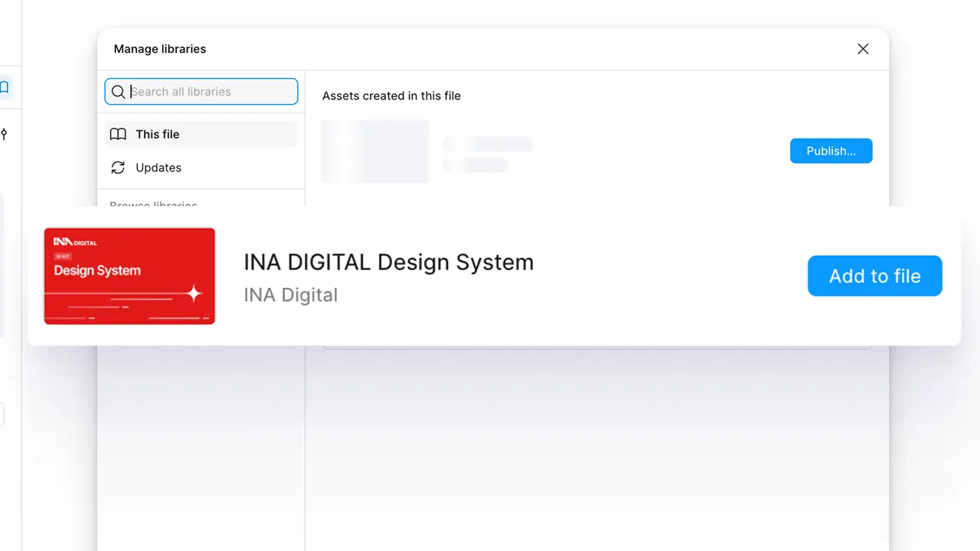980x551 pixels.
Task: Click the Assets created in this file heading
Action: 391,96
